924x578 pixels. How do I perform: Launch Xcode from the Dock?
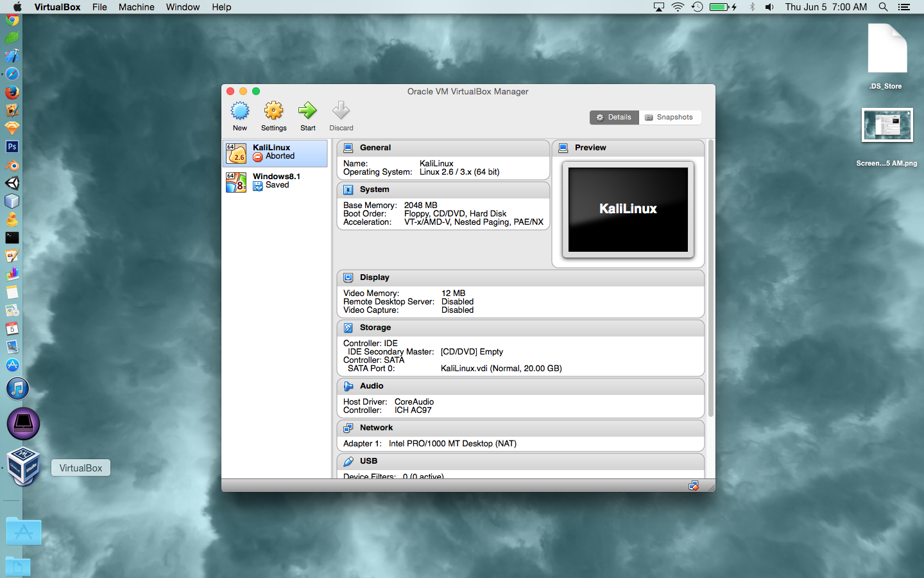(x=12, y=57)
